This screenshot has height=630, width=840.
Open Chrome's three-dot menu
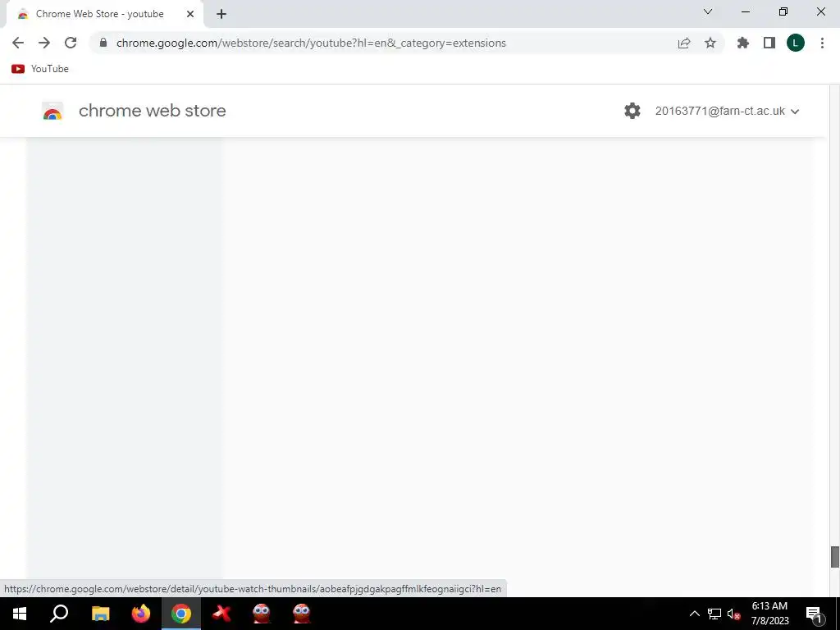[x=822, y=43]
